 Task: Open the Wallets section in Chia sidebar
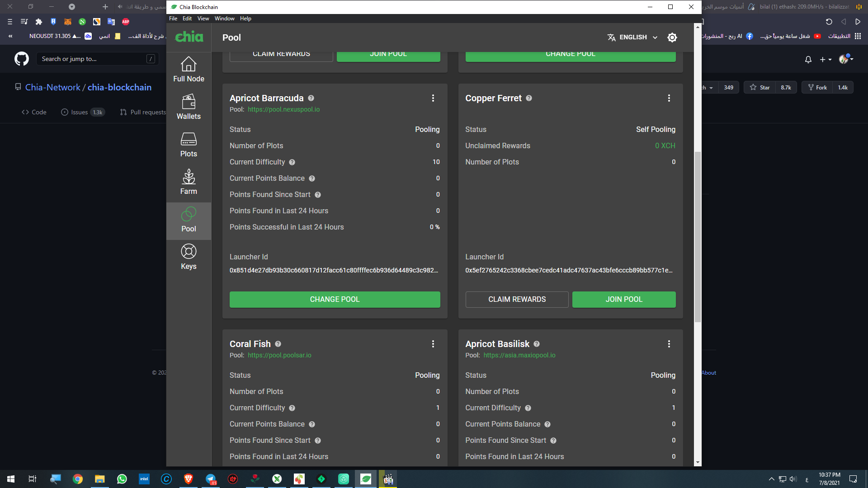(189, 107)
